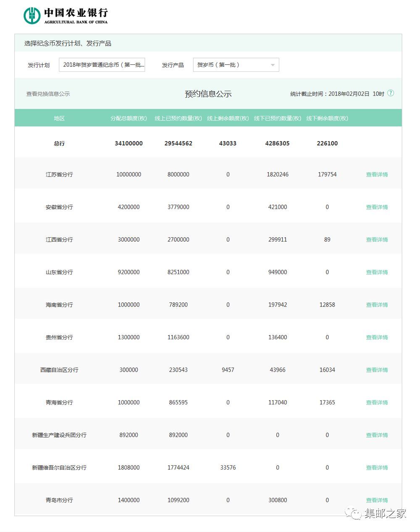Click 江苏 offline remaining value 179754

[327, 174]
